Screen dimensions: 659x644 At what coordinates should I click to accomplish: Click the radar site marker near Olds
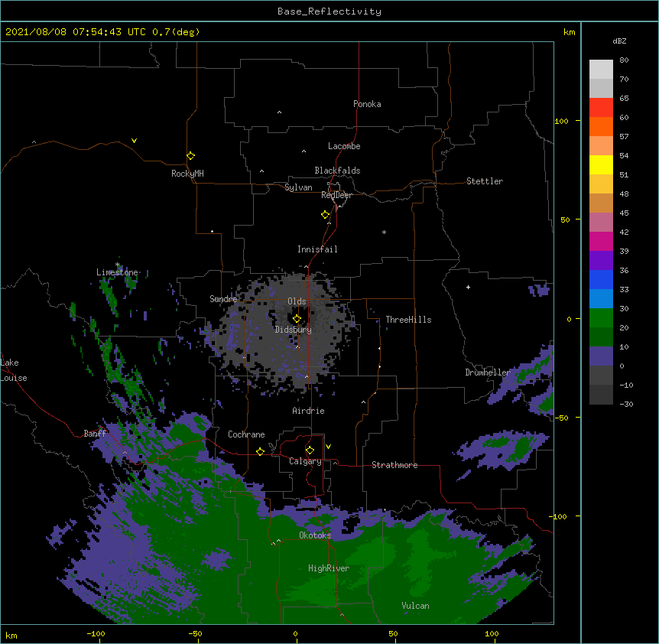(x=297, y=319)
